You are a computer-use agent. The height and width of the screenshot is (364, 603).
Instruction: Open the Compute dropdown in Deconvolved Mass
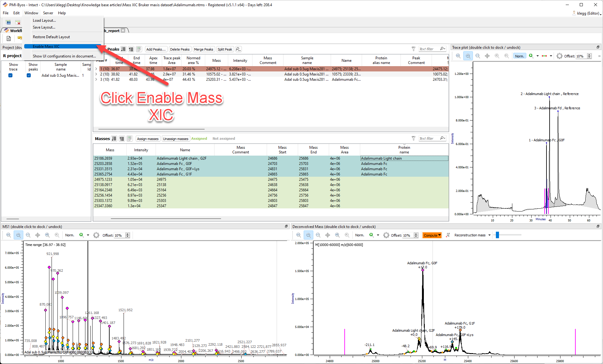(432, 235)
